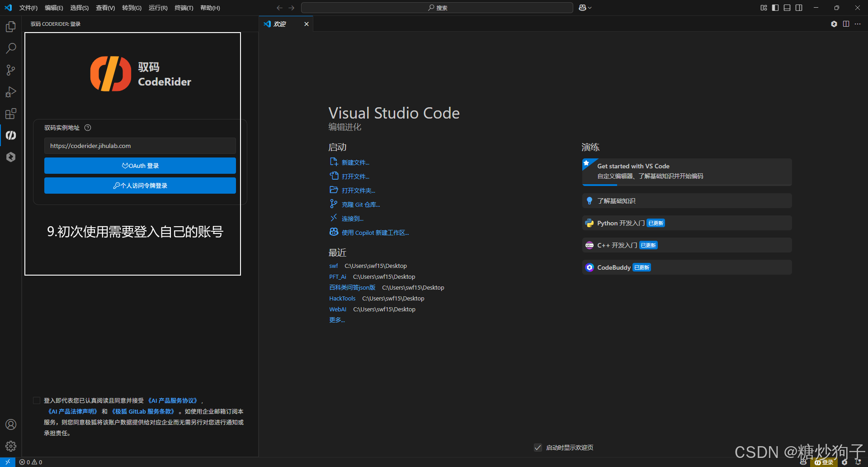Open recent folder PFT_Ai

click(338, 276)
